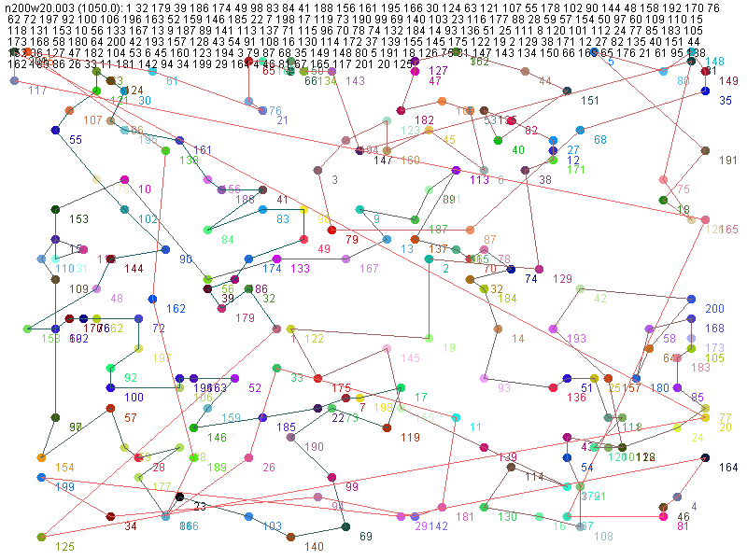
Task: Click the brown node labeled 140
Action: 290,537
